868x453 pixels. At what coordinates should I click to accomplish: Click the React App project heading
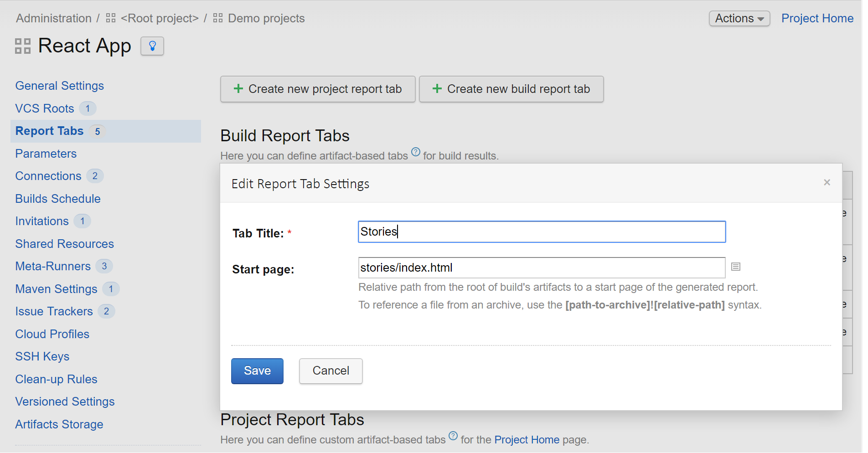[x=85, y=46]
